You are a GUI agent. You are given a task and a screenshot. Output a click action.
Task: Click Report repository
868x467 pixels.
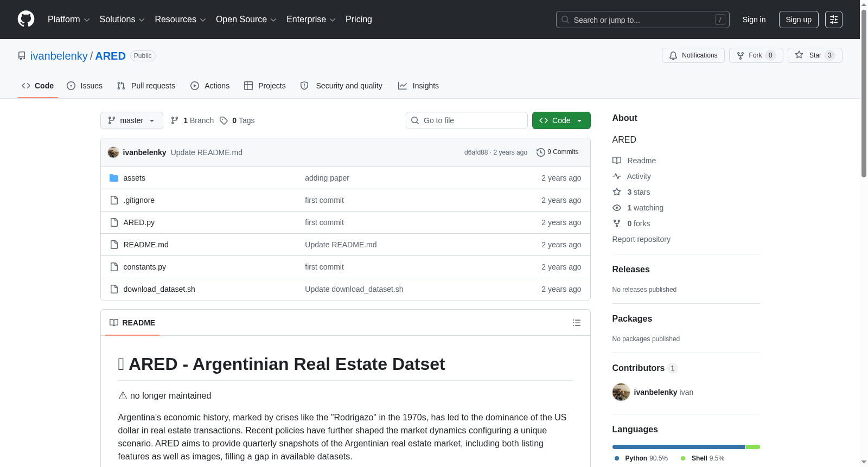[x=641, y=239]
